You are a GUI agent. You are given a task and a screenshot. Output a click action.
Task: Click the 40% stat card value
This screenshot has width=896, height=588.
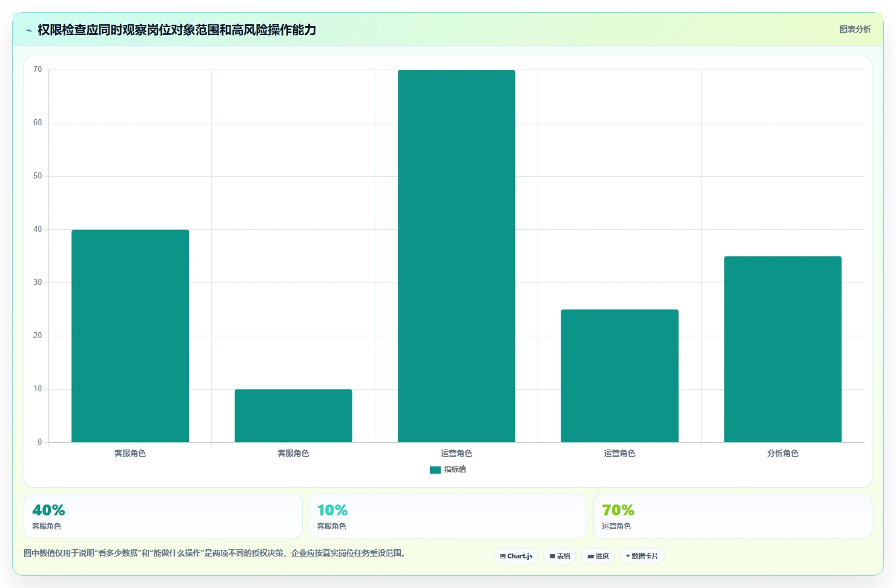tap(48, 510)
